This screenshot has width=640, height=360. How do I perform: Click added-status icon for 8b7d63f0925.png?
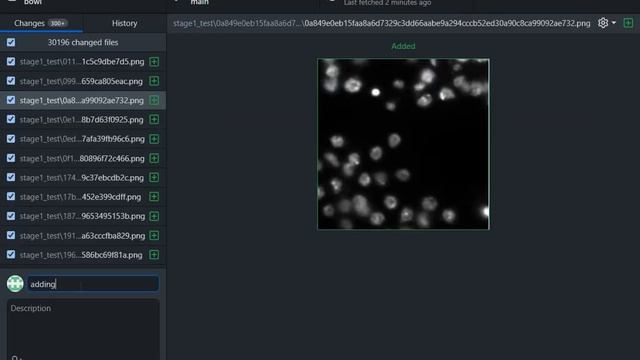point(154,119)
